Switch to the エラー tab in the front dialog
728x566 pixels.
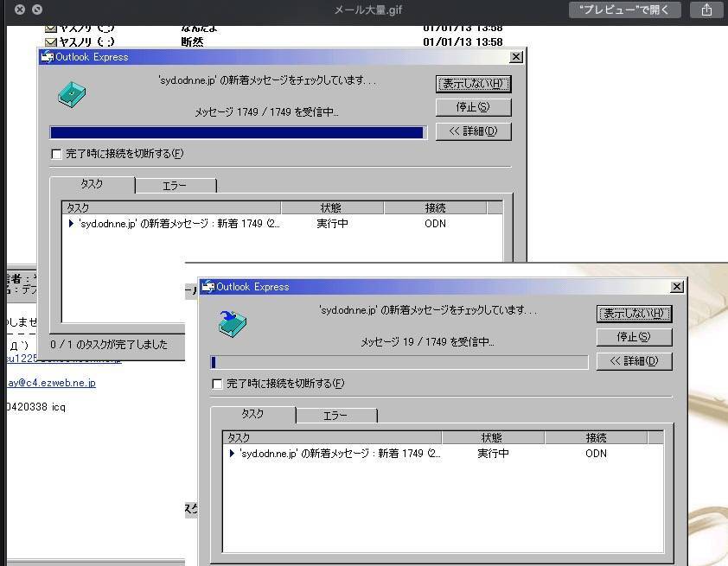click(x=335, y=416)
